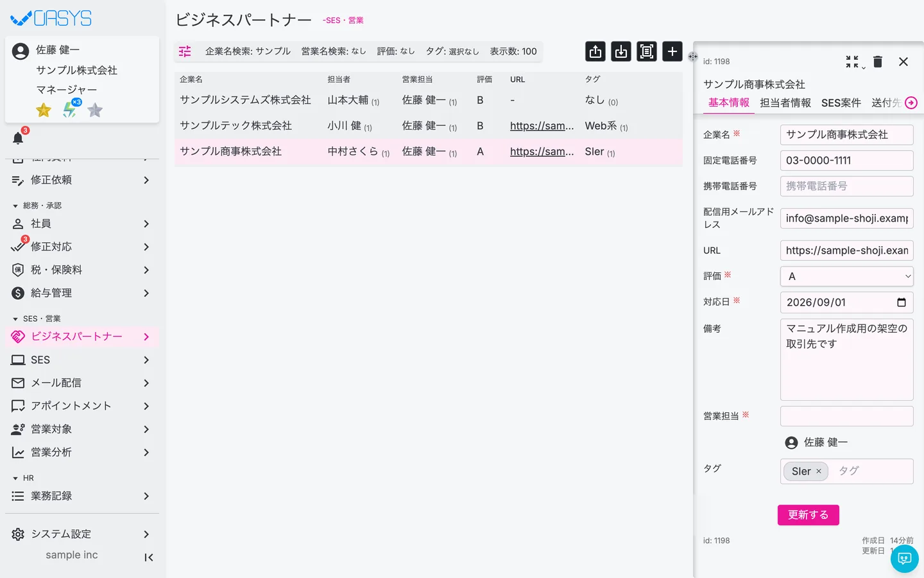Click the 企業名検索: サンプル filter
This screenshot has height=578, width=924.
coord(248,51)
